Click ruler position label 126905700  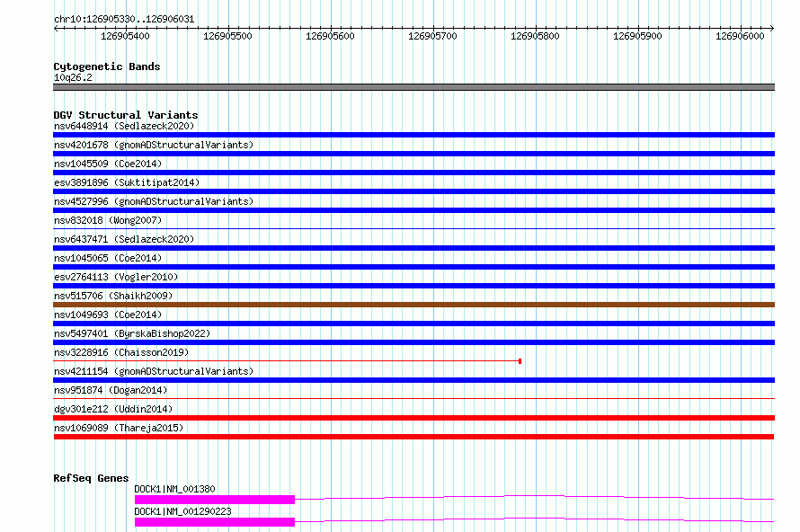pos(432,36)
